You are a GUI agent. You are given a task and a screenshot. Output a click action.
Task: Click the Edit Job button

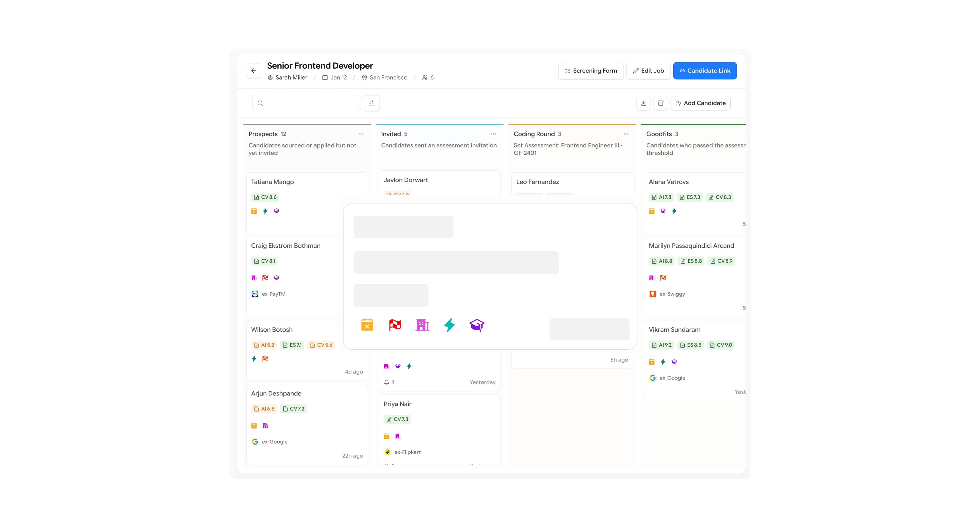tap(648, 71)
